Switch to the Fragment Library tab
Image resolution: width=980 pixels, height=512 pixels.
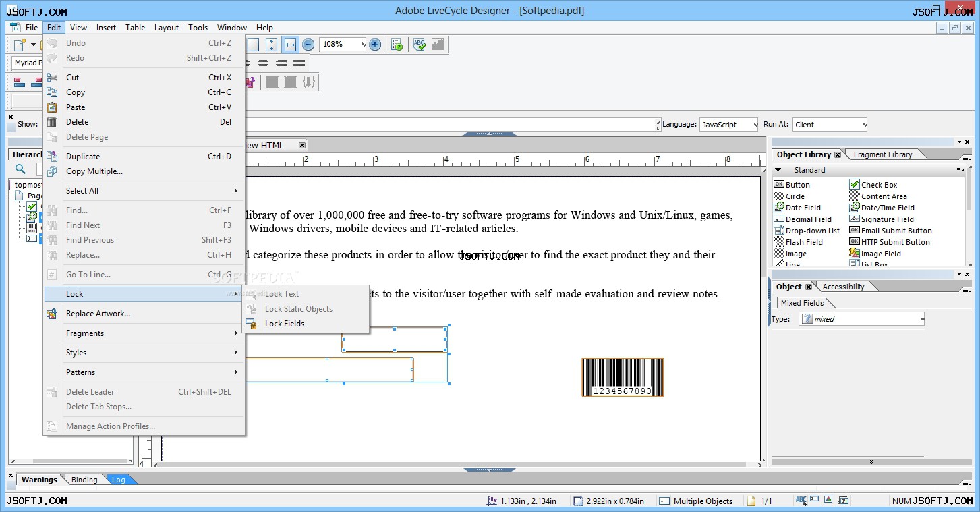pyautogui.click(x=882, y=154)
